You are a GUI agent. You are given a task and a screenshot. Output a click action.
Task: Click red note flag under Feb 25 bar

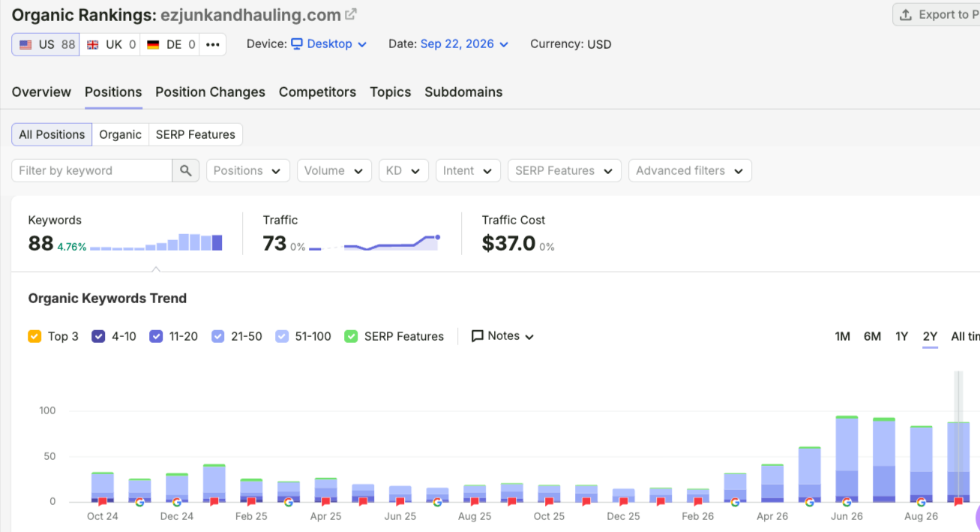point(251,502)
